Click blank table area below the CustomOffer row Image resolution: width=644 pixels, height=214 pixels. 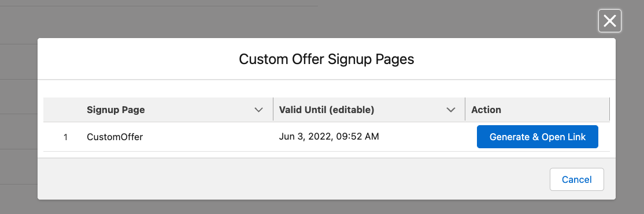click(327, 155)
